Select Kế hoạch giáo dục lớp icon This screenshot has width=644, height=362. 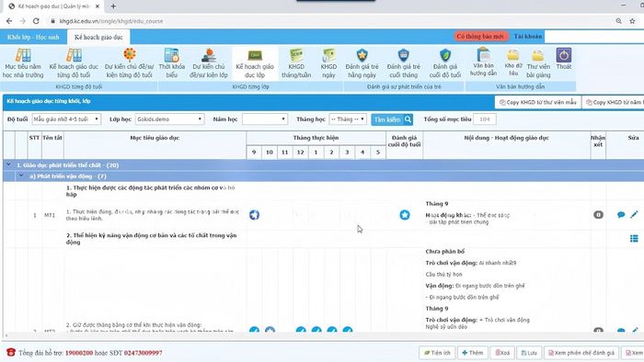pyautogui.click(x=255, y=55)
